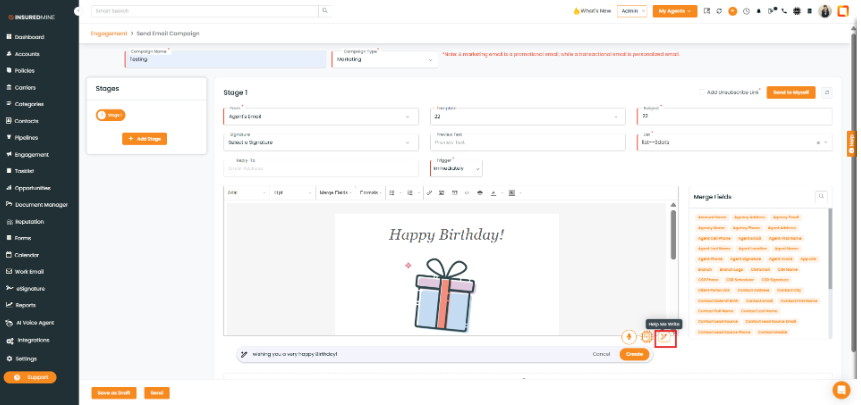Click the Help Me Write wand icon
The image size is (861, 405).
pyautogui.click(x=664, y=337)
